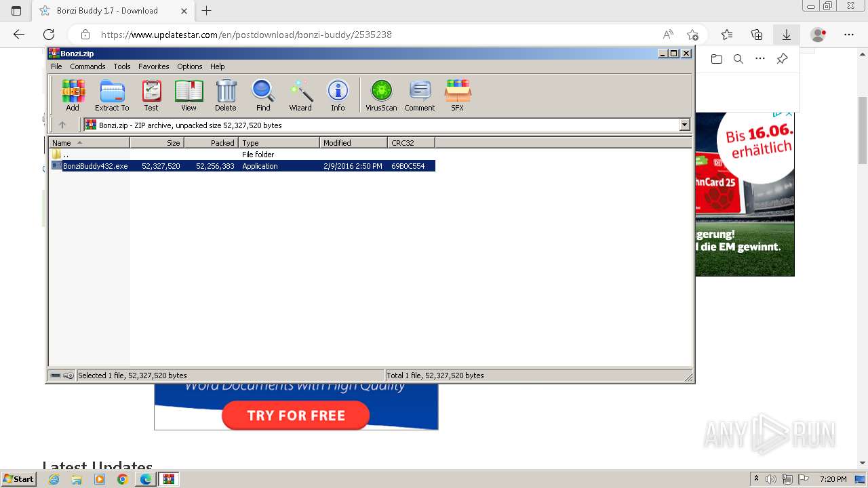
Task: Open a new browser tab
Action: click(207, 11)
